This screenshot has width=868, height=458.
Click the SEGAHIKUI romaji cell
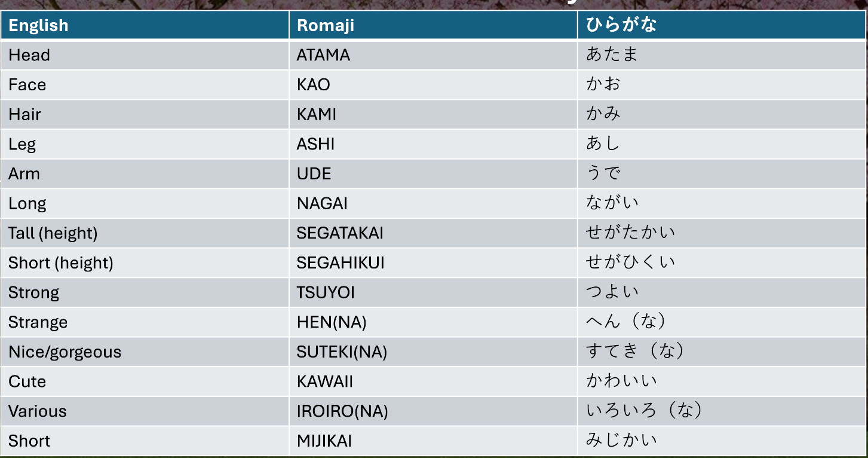click(x=341, y=263)
